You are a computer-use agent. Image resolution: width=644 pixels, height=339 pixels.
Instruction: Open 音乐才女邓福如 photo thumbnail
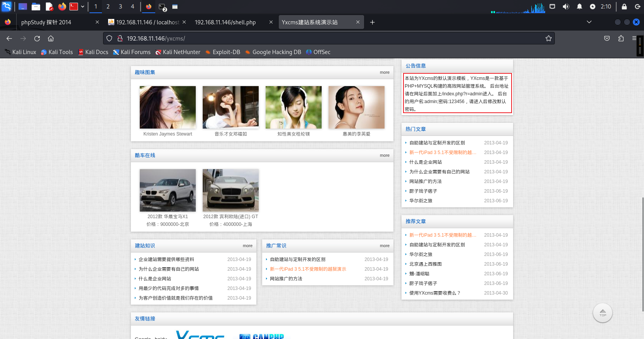click(230, 107)
